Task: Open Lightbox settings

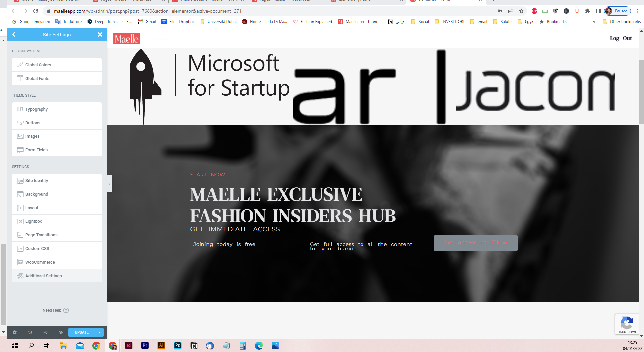Action: [57, 221]
